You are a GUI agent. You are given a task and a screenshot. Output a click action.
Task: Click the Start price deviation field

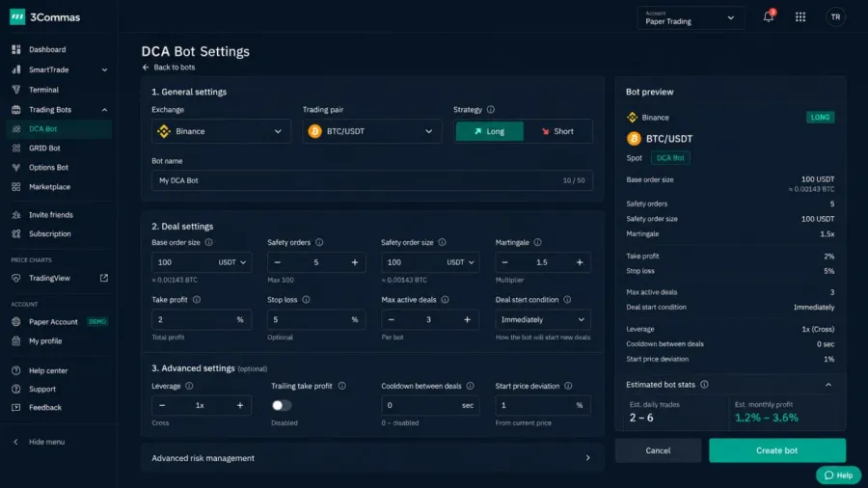coord(542,405)
